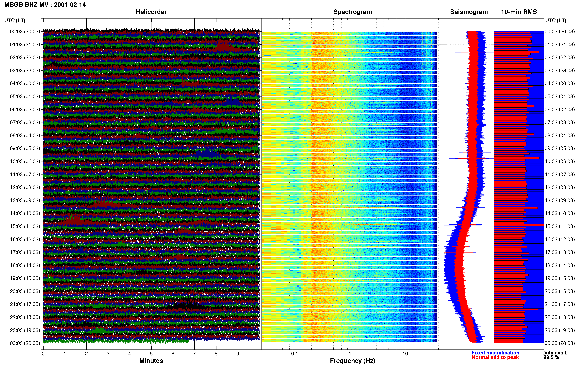Select the 99.5 % data availability value
The image size is (588, 368).
(552, 357)
